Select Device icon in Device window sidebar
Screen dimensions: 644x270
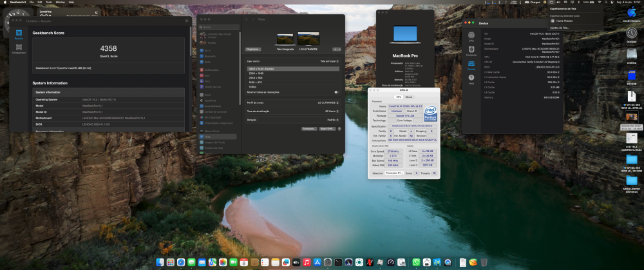pyautogui.click(x=471, y=65)
